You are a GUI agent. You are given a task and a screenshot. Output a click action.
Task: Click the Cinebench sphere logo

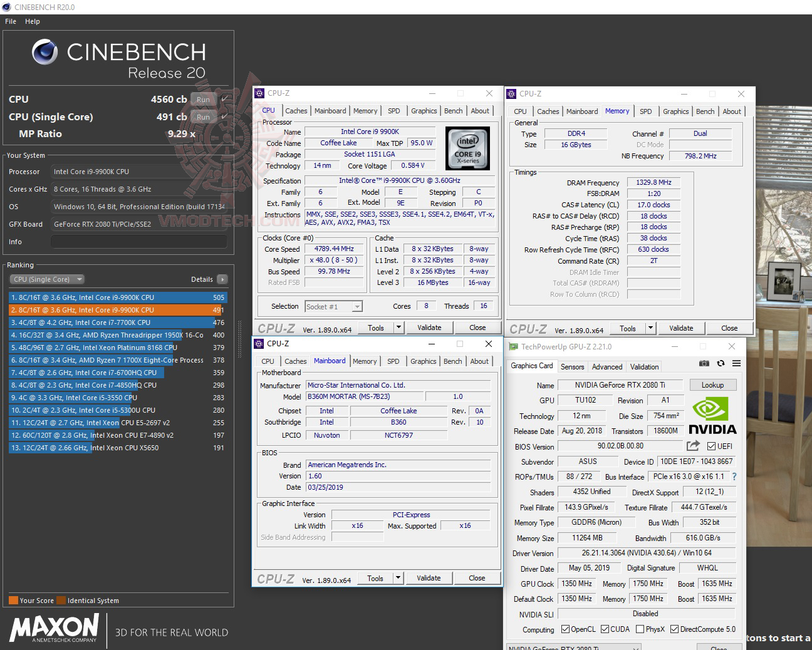pos(45,52)
